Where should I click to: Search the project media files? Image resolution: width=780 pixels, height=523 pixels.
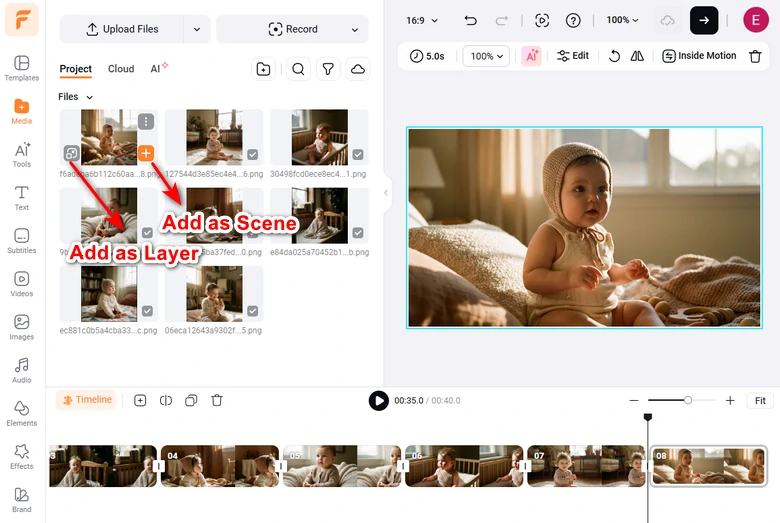click(298, 69)
